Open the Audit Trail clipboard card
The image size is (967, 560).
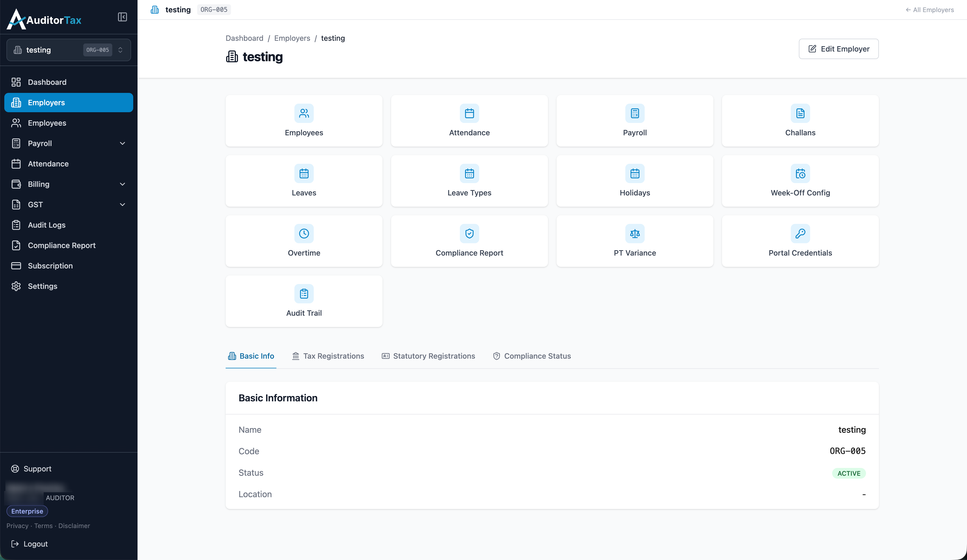point(304,301)
